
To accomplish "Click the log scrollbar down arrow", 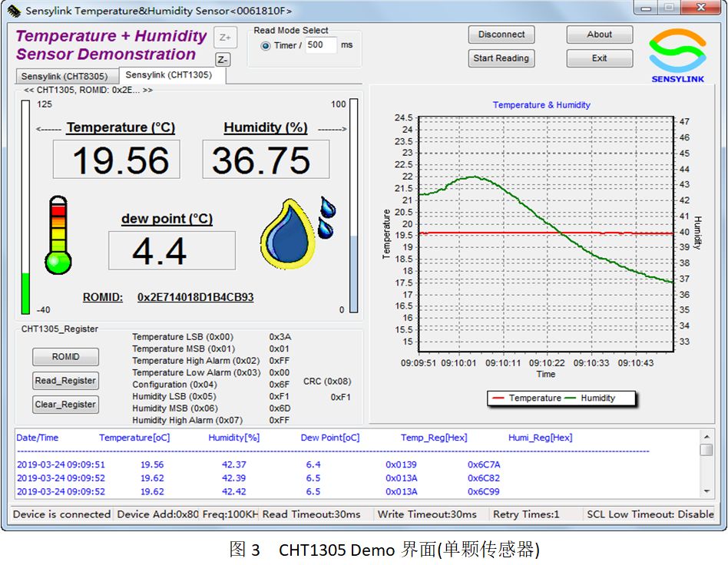I will tap(706, 491).
